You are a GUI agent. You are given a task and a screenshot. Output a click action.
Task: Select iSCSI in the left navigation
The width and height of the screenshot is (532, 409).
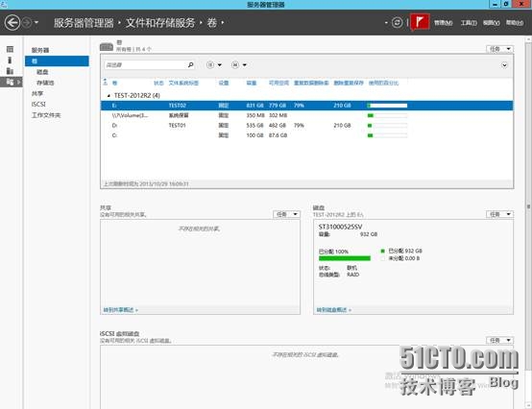[x=38, y=104]
